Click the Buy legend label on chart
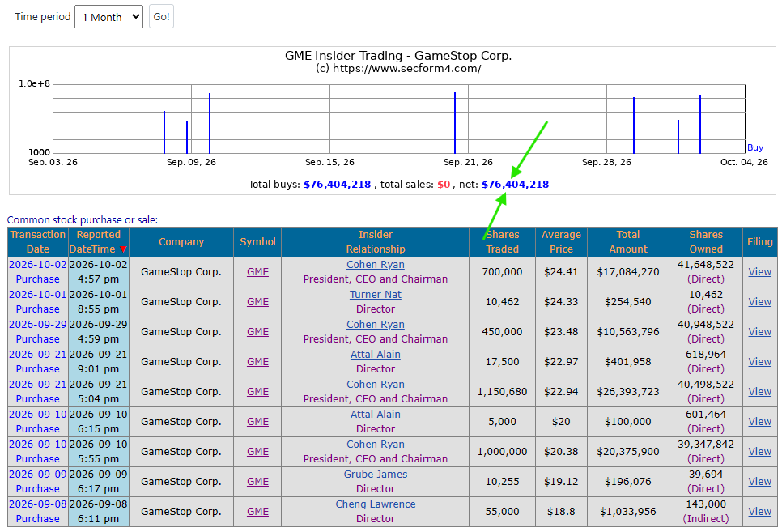 point(755,147)
